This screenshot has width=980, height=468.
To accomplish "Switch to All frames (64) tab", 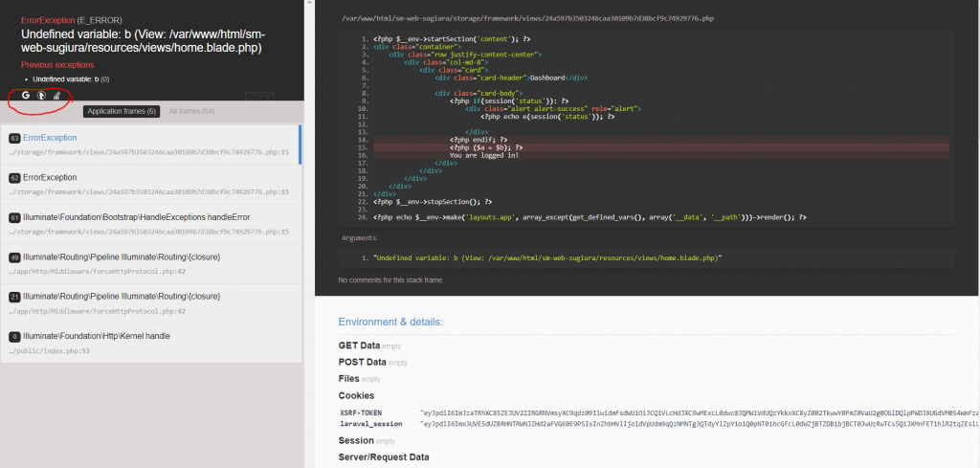I will 191,112.
